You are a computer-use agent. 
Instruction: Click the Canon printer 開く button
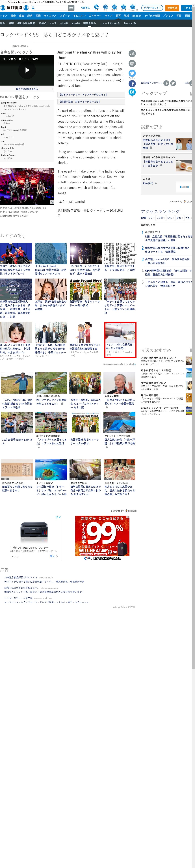pyautogui.click(x=54, y=556)
